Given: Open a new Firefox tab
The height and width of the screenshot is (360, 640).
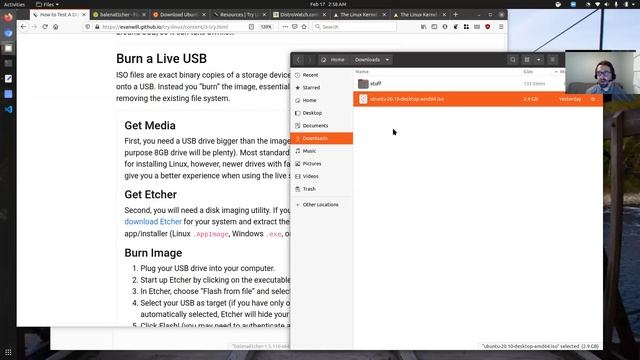Looking at the screenshot, I should [456, 14].
